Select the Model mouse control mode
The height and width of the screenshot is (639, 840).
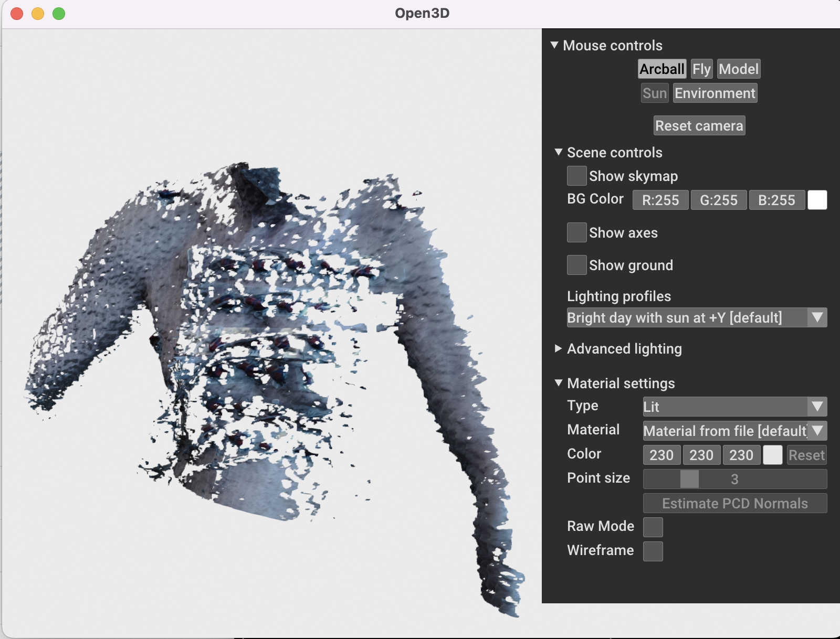point(739,69)
